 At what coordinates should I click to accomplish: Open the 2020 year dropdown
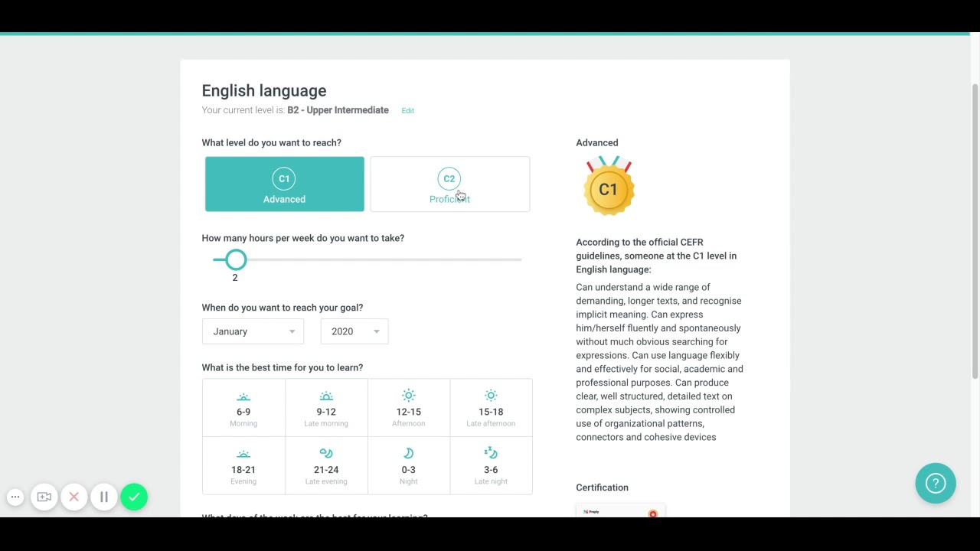[354, 331]
